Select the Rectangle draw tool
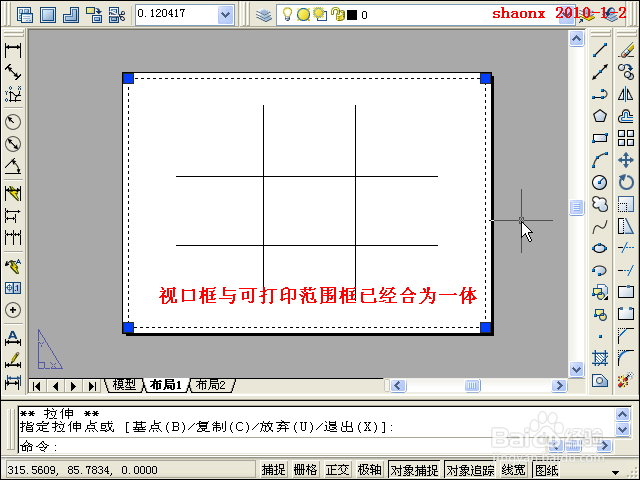This screenshot has height=480, width=640. coord(600,138)
